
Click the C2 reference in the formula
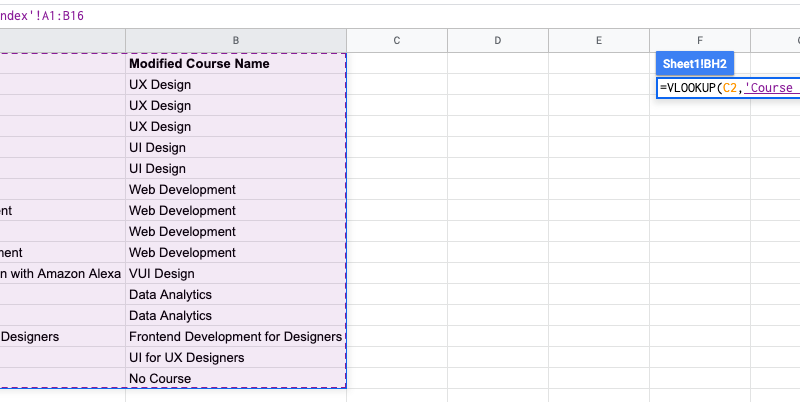[x=728, y=88]
